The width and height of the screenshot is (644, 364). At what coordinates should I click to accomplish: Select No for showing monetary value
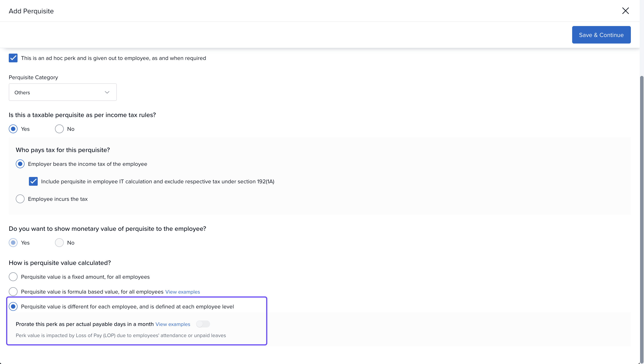tap(59, 243)
